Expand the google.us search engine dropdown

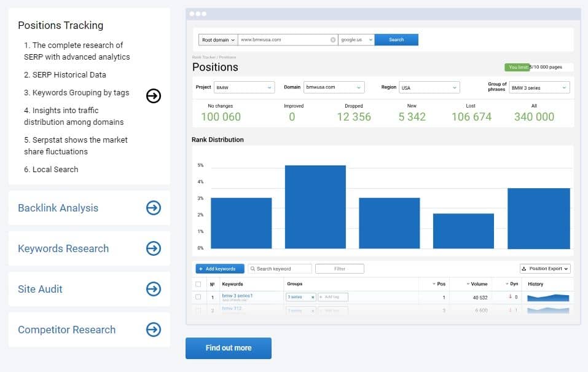356,40
